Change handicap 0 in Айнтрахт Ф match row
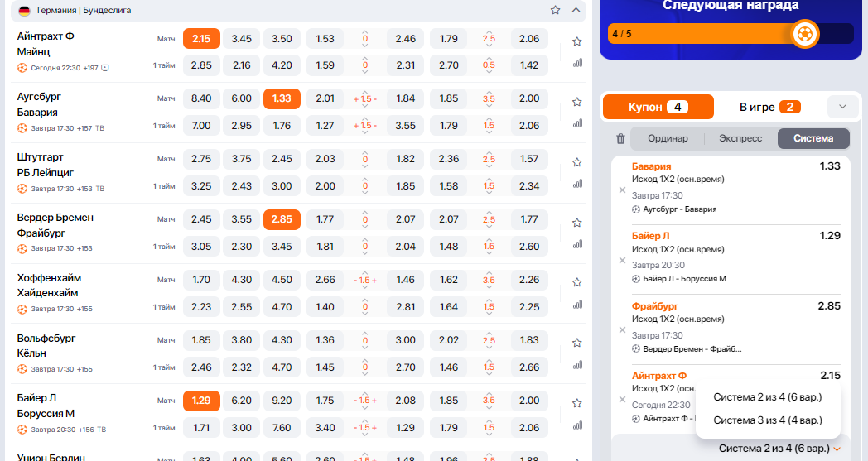Viewport: 868px width, 461px height. 364,39
